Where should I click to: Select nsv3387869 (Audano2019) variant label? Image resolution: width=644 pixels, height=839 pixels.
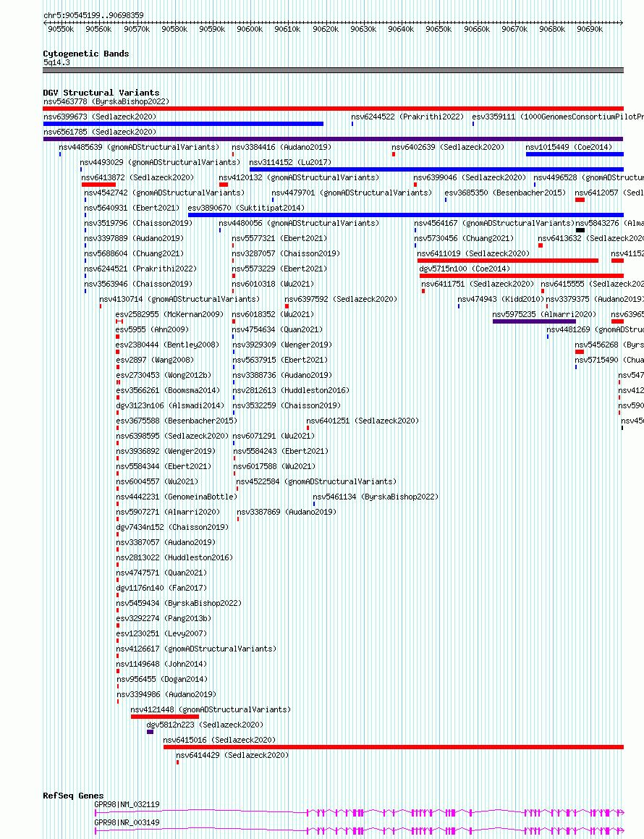[287, 512]
